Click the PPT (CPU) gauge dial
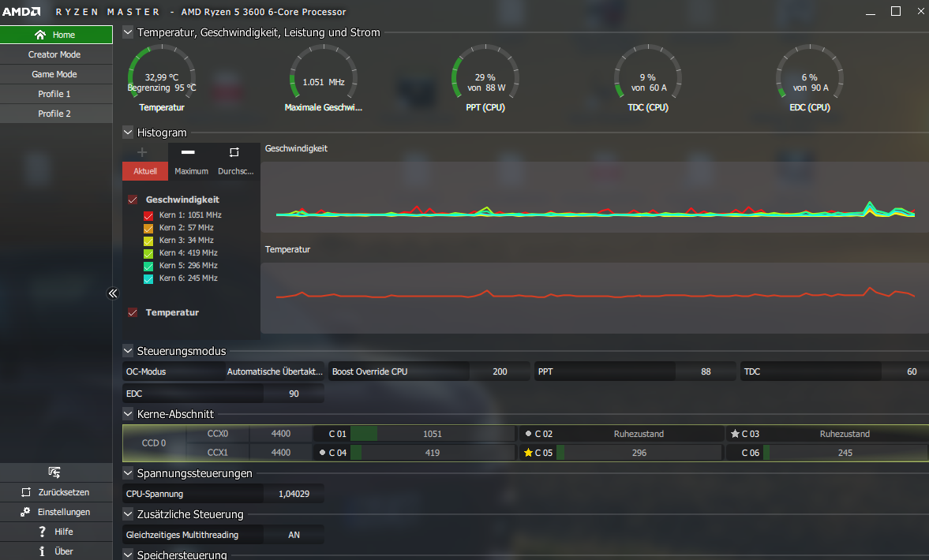This screenshot has width=929, height=560. 485,73
